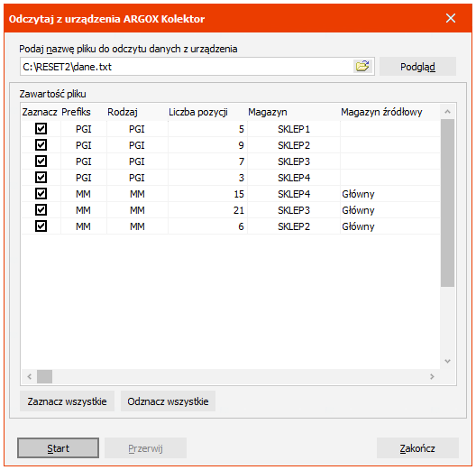The height and width of the screenshot is (470, 476).
Task: Uncheck the PGI SKLEP4 row
Action: (x=41, y=178)
